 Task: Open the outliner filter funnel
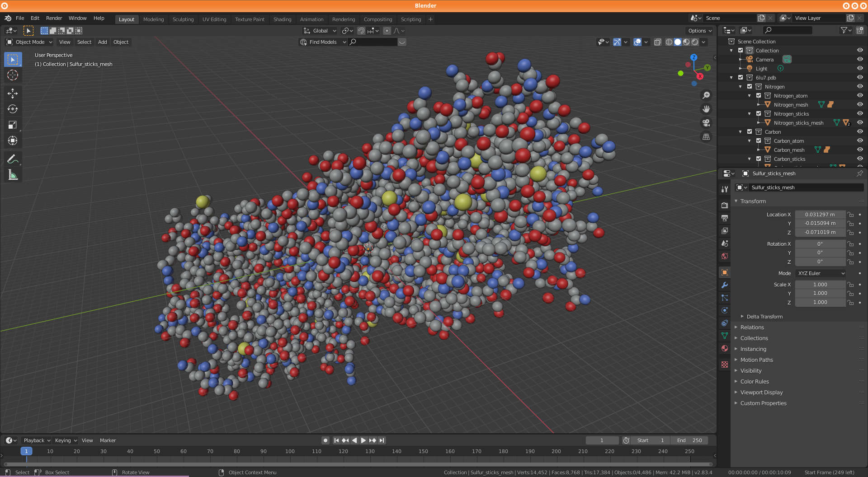[x=845, y=30]
